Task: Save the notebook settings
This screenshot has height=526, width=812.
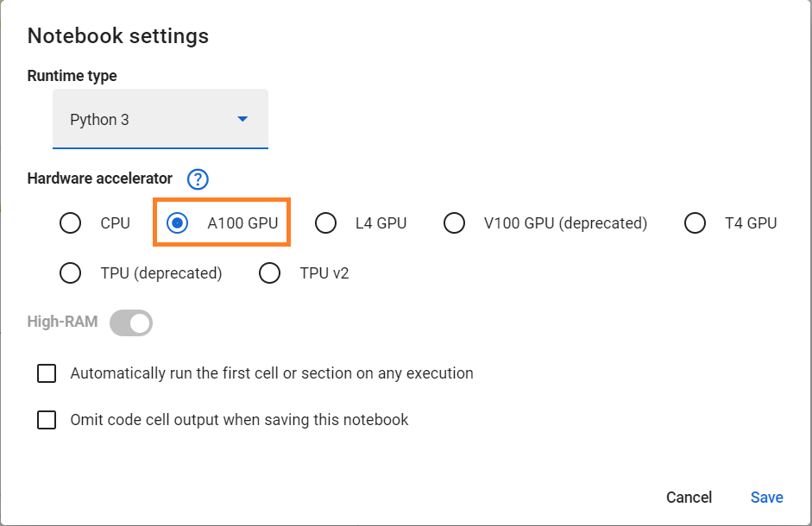Action: [766, 498]
